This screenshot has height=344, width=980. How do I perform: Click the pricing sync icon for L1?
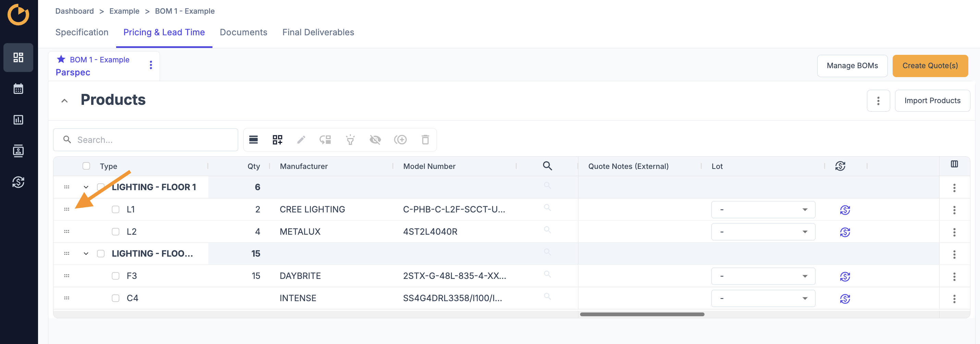coord(845,210)
